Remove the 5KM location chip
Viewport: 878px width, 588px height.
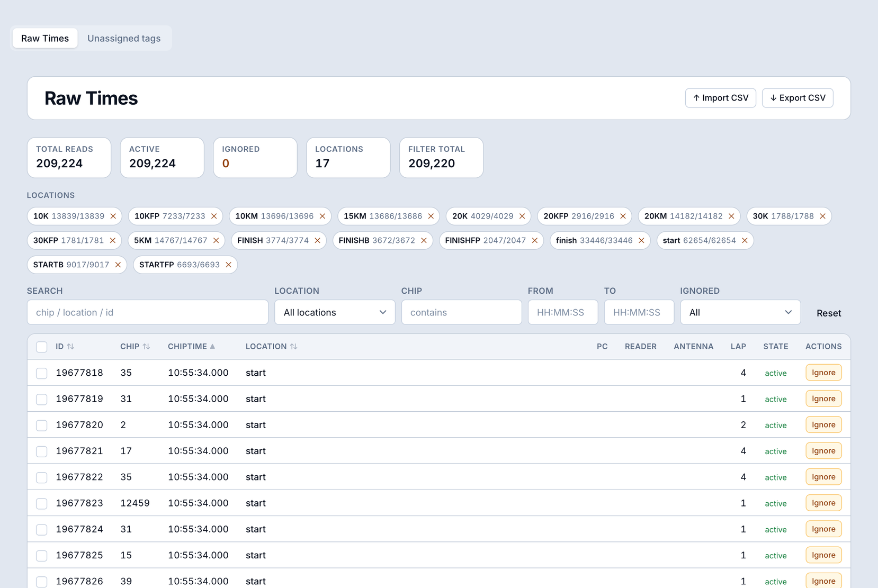pos(216,240)
